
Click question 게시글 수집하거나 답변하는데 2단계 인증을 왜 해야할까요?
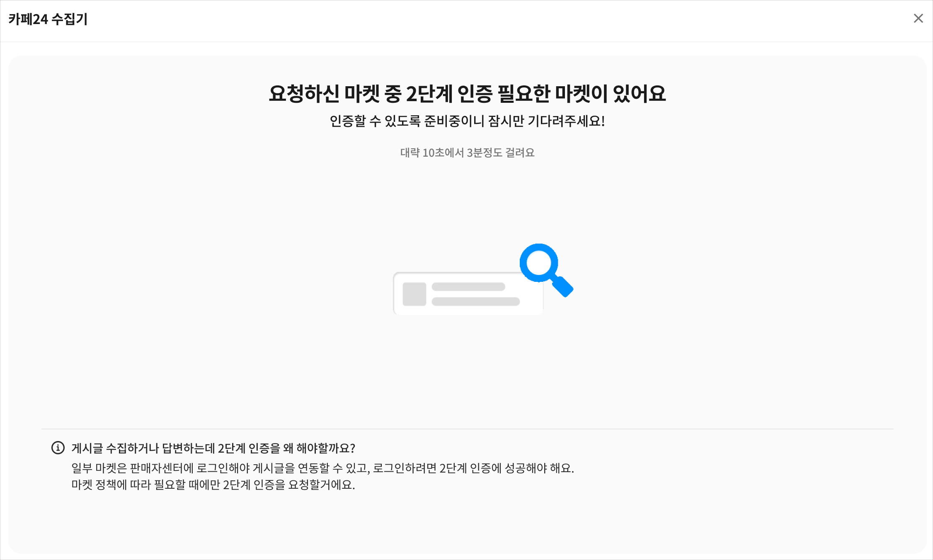point(213,448)
